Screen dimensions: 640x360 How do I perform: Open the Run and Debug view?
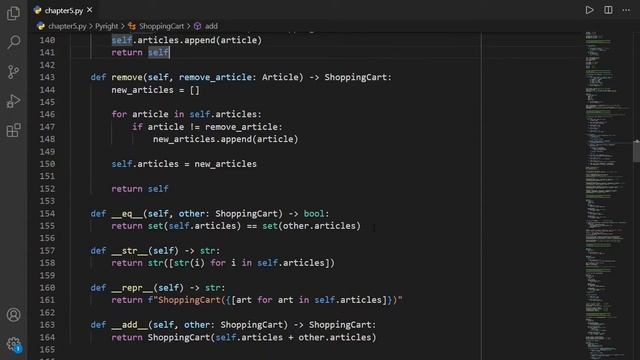[13, 101]
